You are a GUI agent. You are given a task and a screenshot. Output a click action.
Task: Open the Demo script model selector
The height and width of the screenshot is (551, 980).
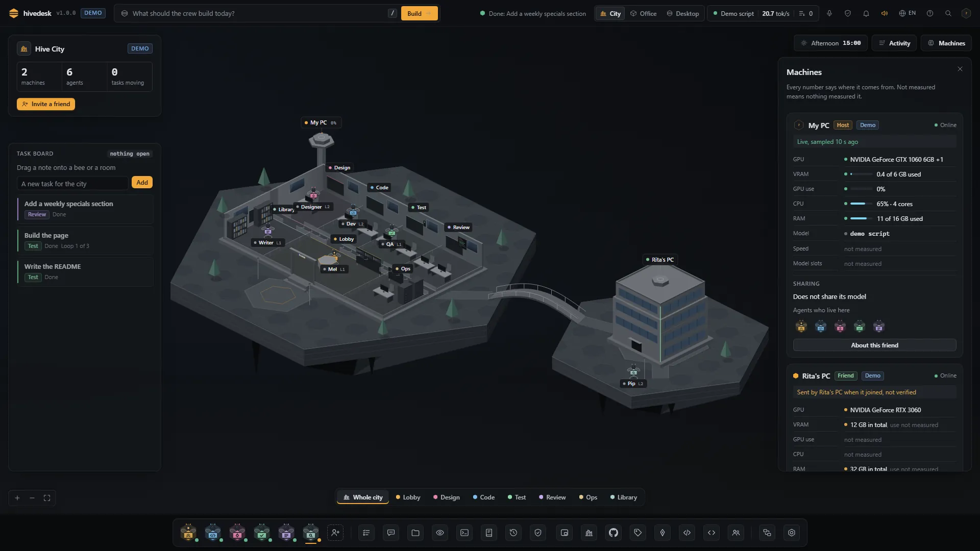[x=733, y=13]
